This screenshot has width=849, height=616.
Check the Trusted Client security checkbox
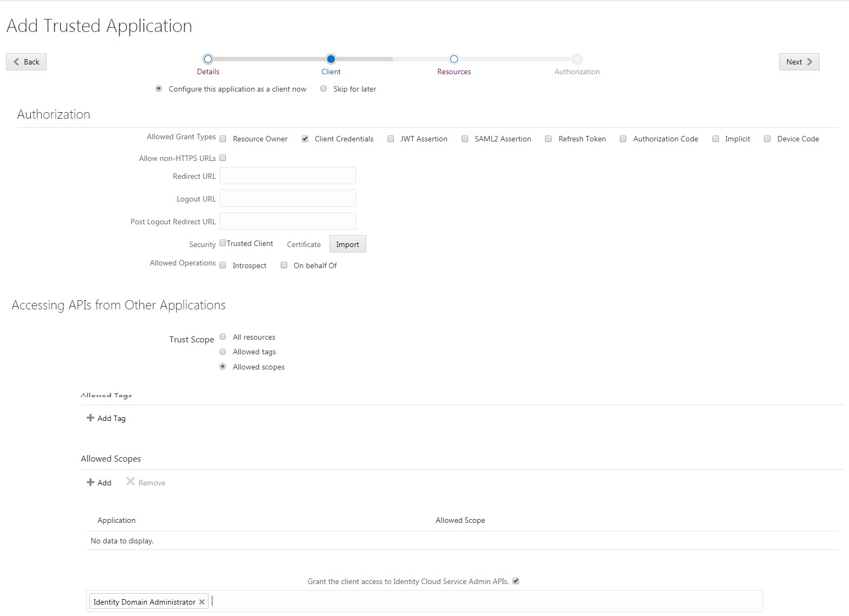click(x=223, y=243)
